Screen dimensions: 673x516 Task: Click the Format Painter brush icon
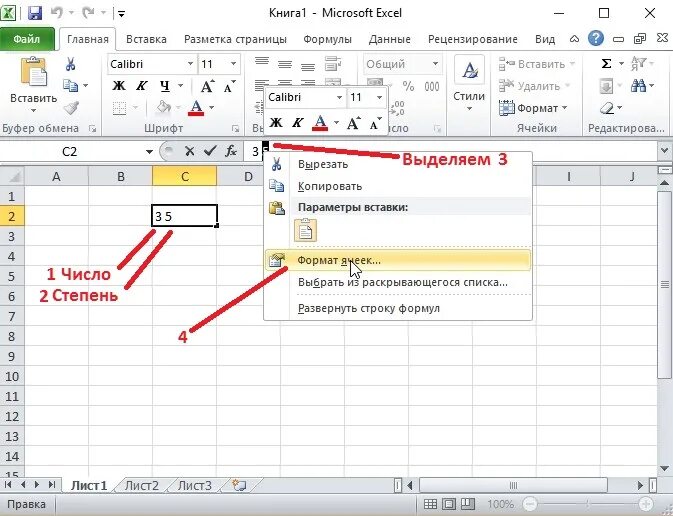(71, 107)
